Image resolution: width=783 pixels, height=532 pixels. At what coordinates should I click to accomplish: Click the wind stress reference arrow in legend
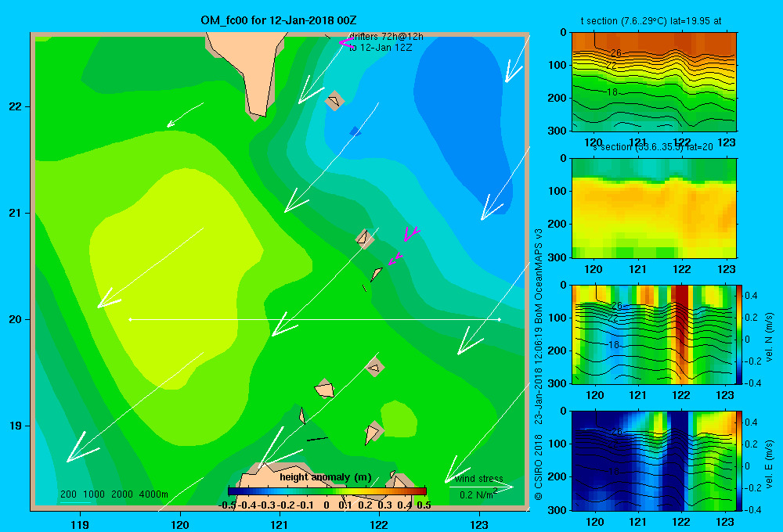[482, 487]
